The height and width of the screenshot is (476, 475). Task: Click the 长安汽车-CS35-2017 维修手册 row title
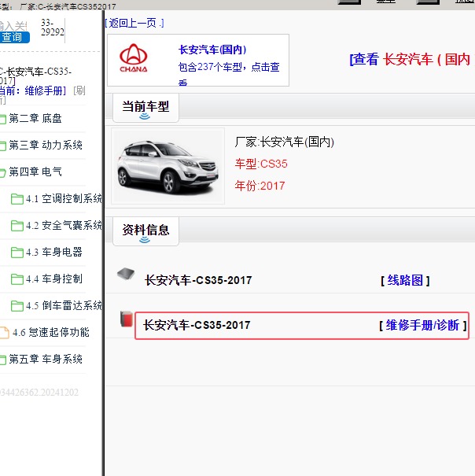(197, 325)
